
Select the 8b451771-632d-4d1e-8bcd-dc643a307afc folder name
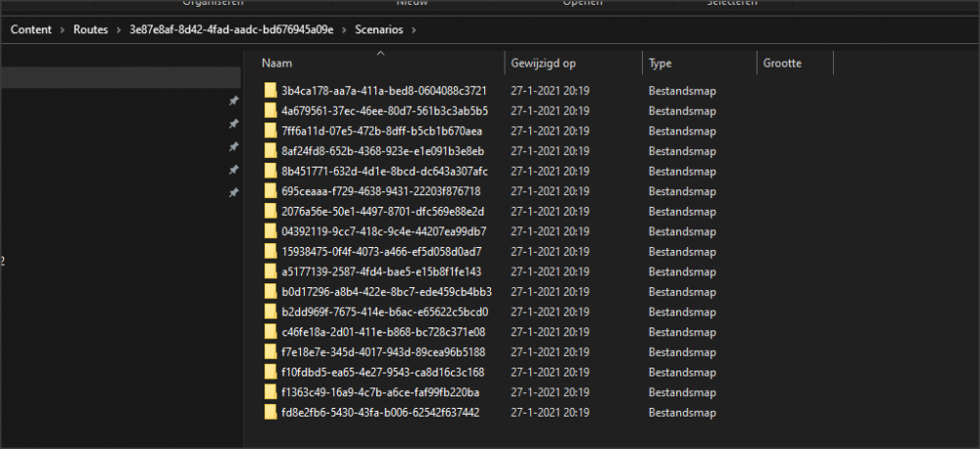click(x=384, y=172)
